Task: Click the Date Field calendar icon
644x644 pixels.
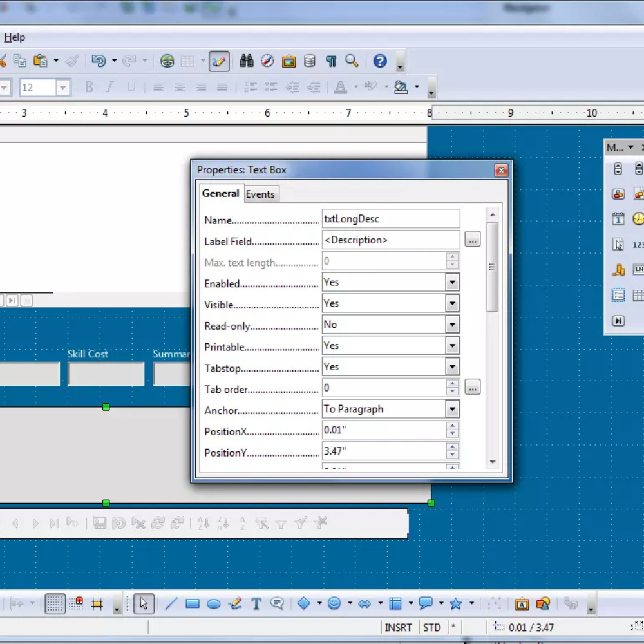Action: (x=618, y=219)
